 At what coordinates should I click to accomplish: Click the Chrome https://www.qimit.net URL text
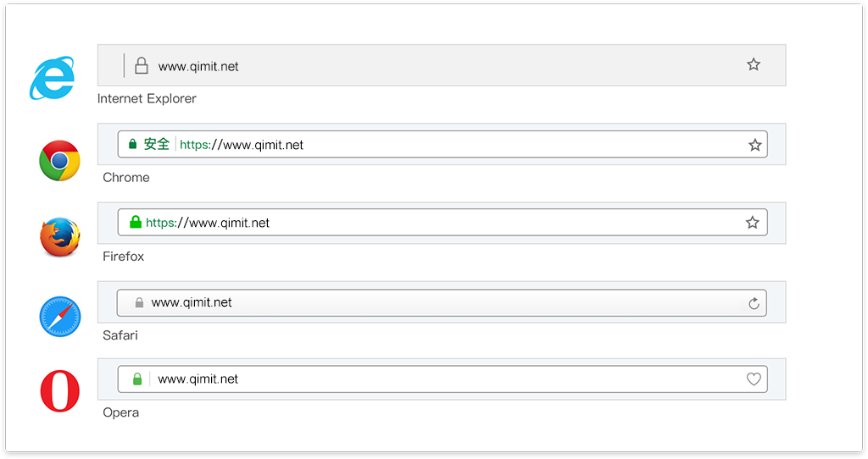(x=242, y=145)
